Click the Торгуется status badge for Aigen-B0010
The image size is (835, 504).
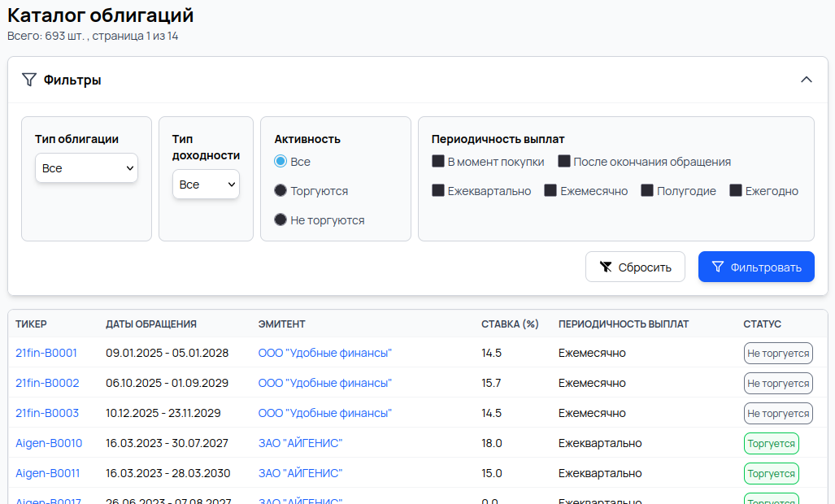[771, 443]
